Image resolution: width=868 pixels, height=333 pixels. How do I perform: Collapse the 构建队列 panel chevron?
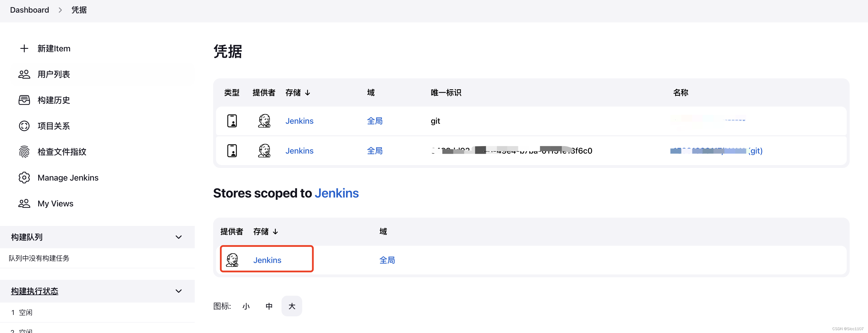(179, 237)
